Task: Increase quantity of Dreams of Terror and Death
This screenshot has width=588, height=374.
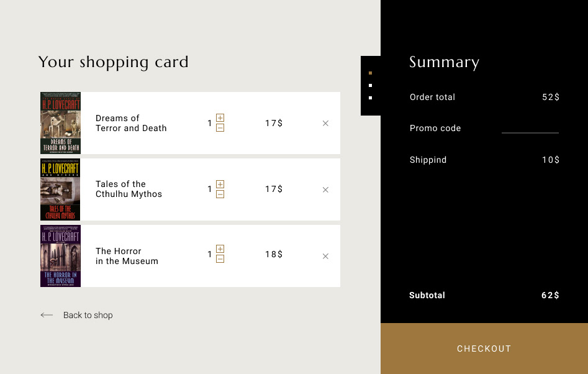Action: click(220, 118)
